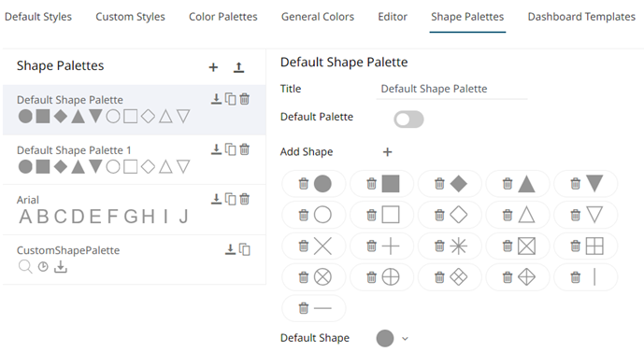Add a new shape palette with plus icon
This screenshot has width=644, height=352.
click(x=213, y=67)
